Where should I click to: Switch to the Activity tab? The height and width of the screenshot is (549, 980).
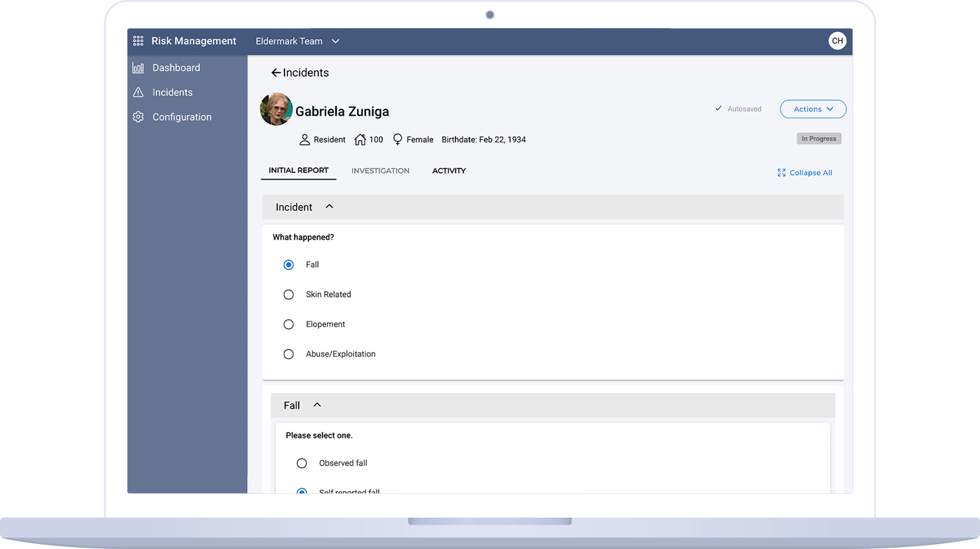(449, 171)
